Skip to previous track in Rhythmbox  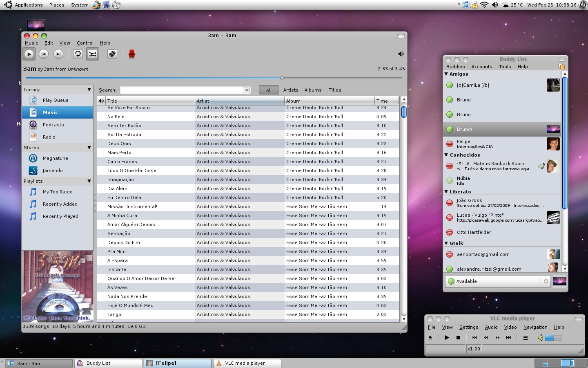point(44,54)
